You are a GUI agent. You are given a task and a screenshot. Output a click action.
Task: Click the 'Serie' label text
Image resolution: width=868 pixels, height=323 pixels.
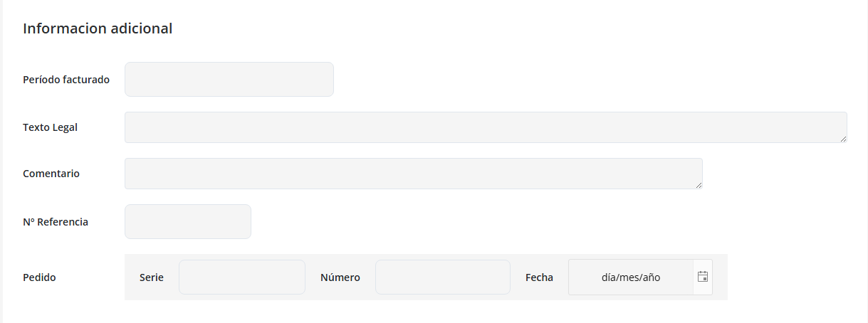click(x=152, y=277)
